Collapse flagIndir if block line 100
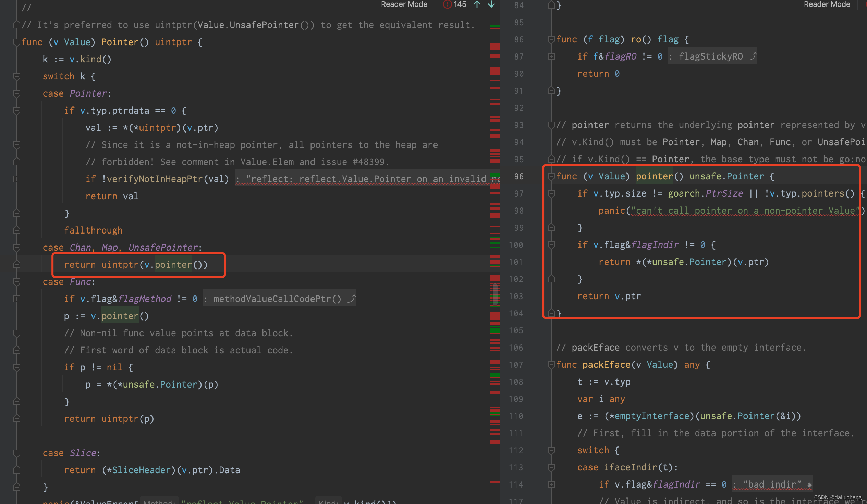Image resolution: width=867 pixels, height=504 pixels. pos(551,245)
